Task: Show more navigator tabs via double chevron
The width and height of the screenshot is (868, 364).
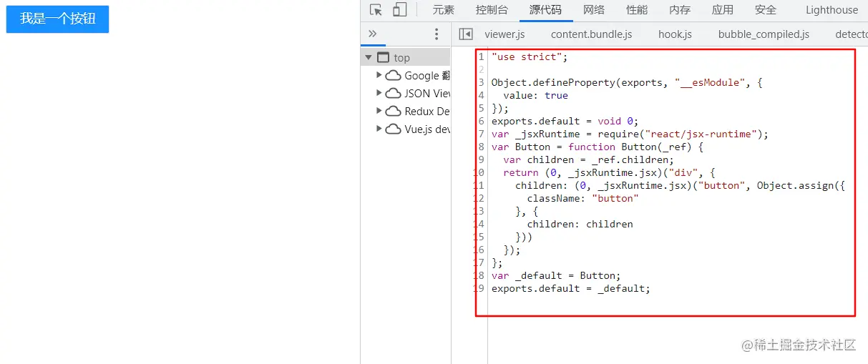Action: (372, 34)
